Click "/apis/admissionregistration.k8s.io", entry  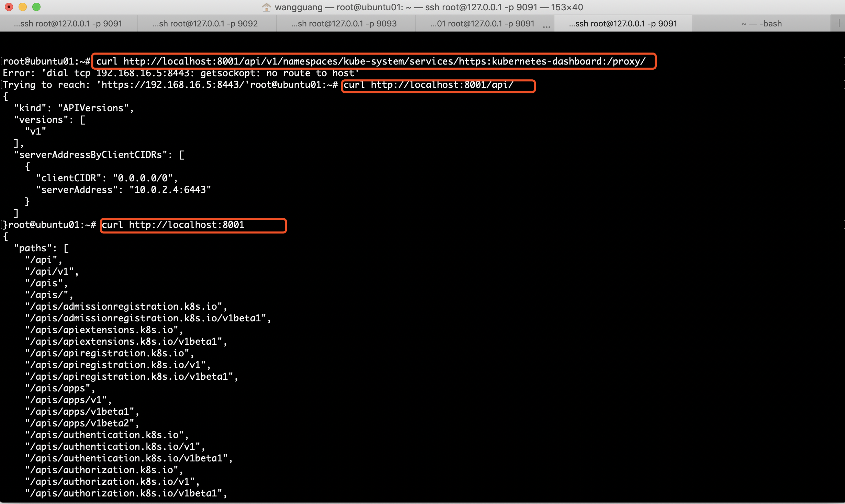pos(126,306)
